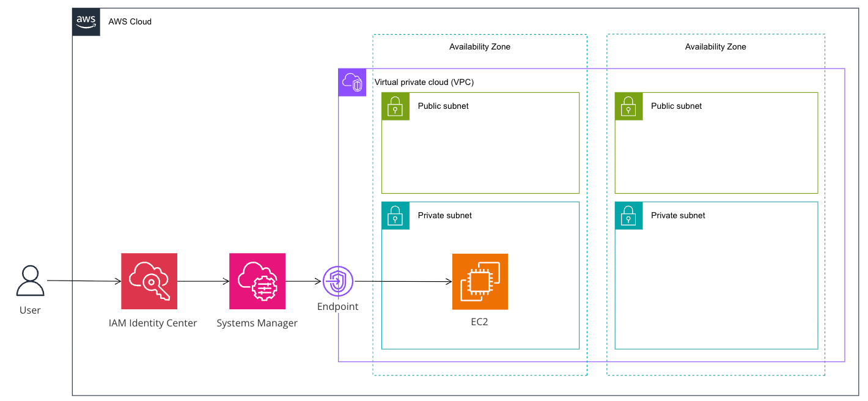The height and width of the screenshot is (401, 868).
Task: Click the right Public subnet label
Action: [677, 106]
